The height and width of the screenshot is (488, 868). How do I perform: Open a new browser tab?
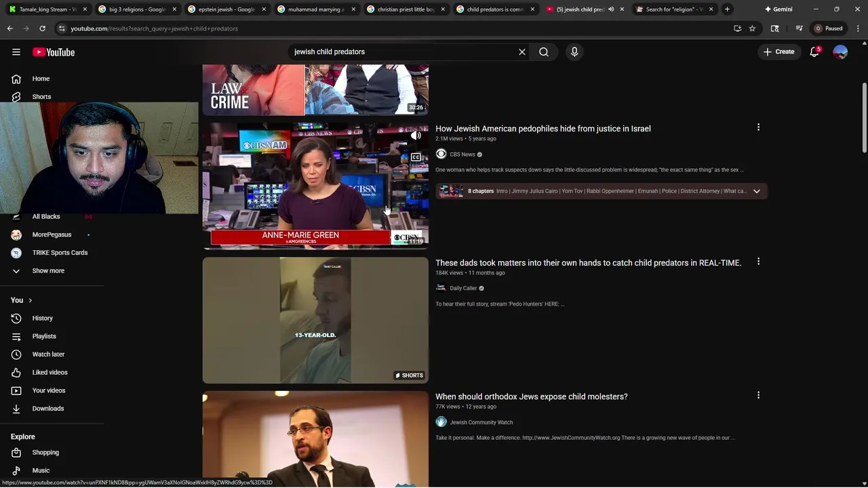tap(727, 9)
